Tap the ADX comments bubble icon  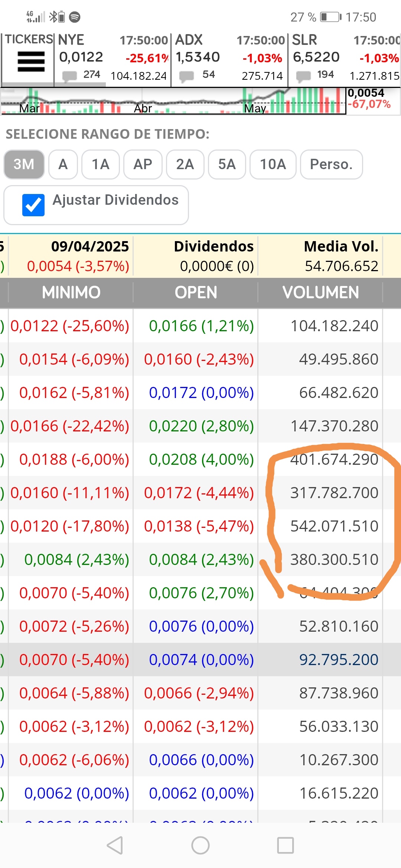tap(186, 76)
